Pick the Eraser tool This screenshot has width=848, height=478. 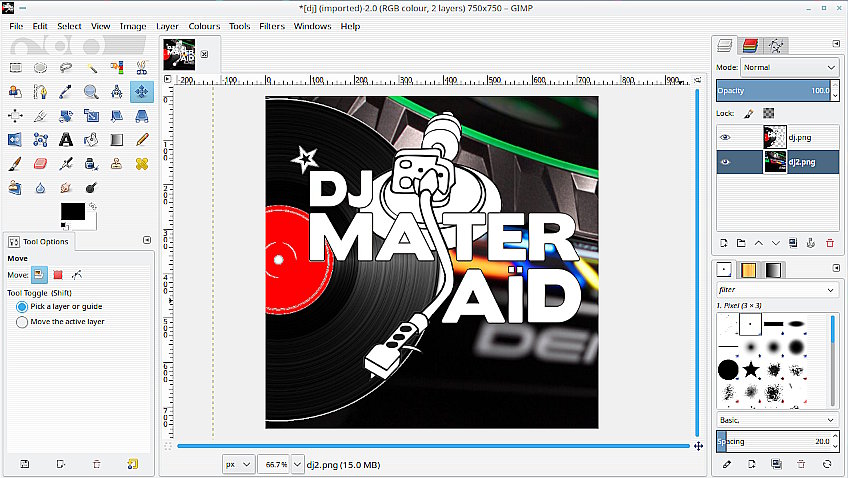tap(41, 163)
